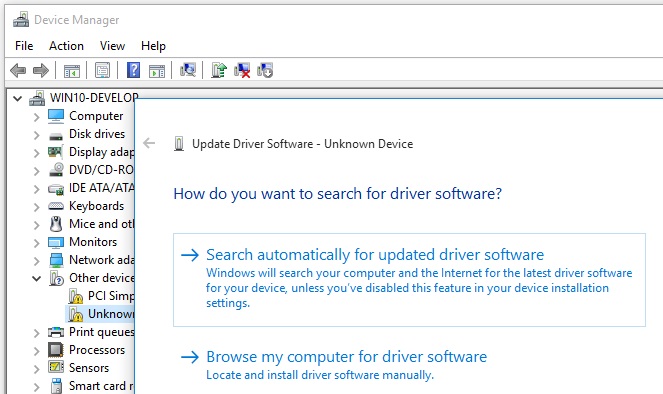
Task: Collapse the WIN10-DEVELOP root node
Action: tap(17, 98)
